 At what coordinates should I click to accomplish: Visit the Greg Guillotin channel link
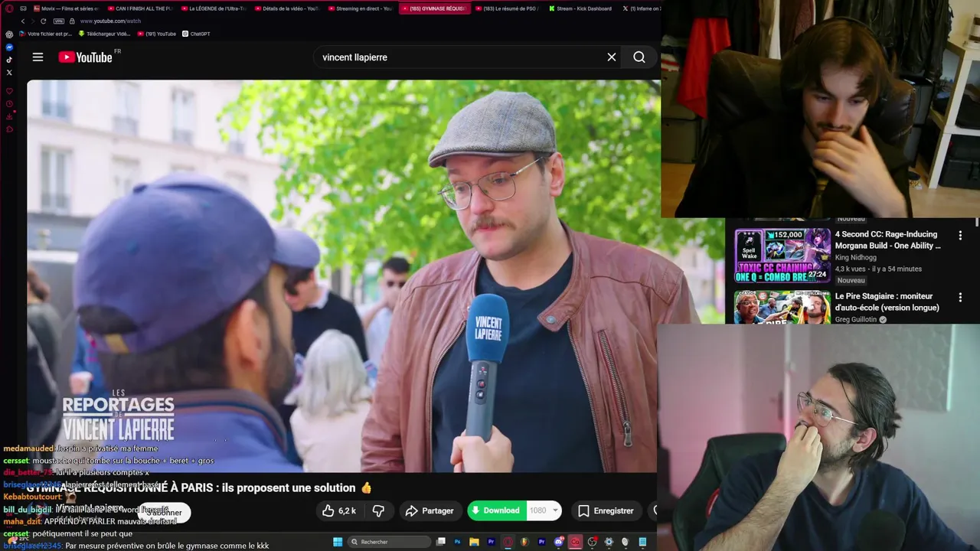pos(855,319)
